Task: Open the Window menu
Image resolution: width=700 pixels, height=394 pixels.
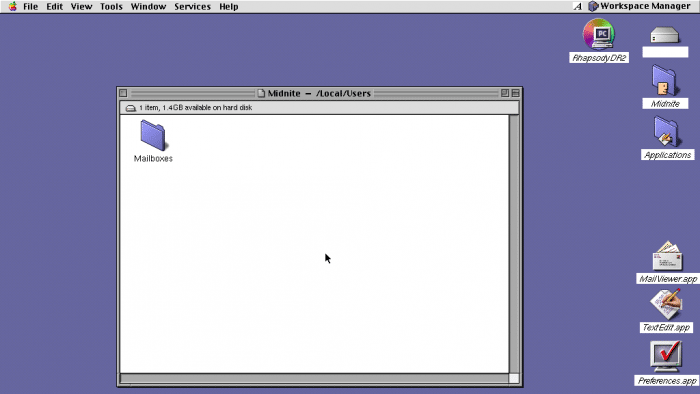Action: [x=148, y=7]
